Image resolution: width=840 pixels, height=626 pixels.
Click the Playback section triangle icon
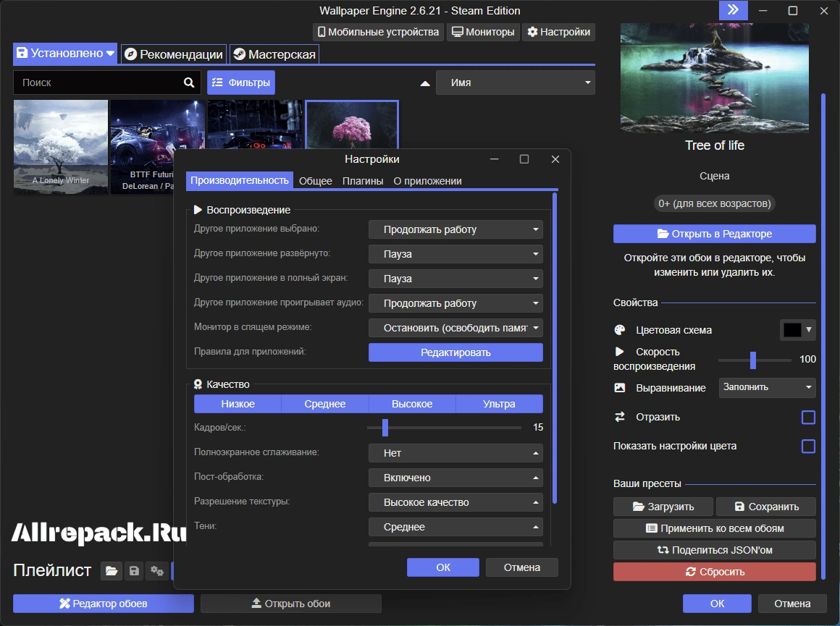[198, 210]
